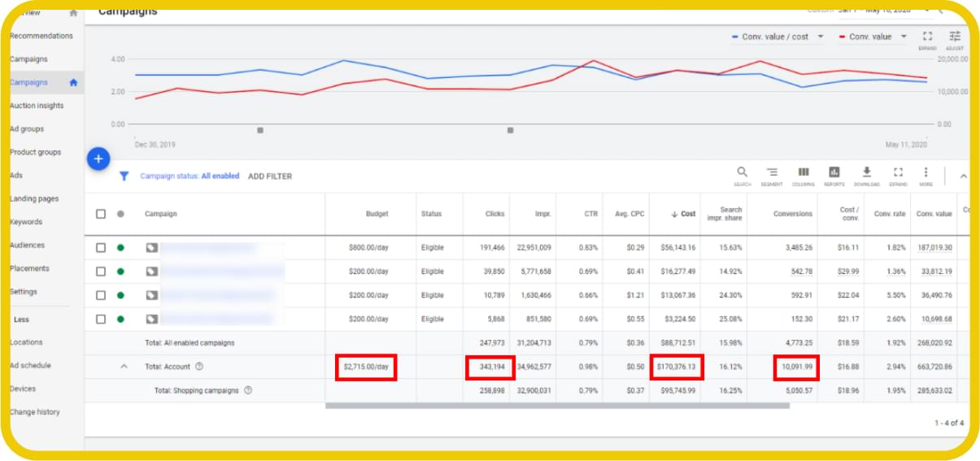980x461 pixels.
Task: Check the box for the $800.00/day campaign
Action: [101, 248]
